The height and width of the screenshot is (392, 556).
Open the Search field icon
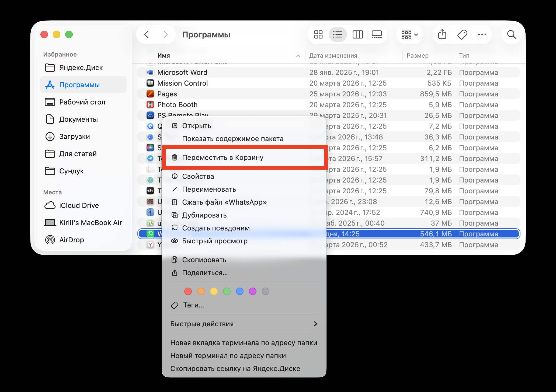pyautogui.click(x=511, y=34)
